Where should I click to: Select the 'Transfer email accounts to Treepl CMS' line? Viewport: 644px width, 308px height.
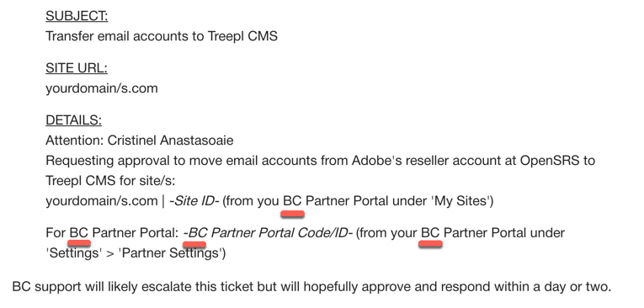162,36
